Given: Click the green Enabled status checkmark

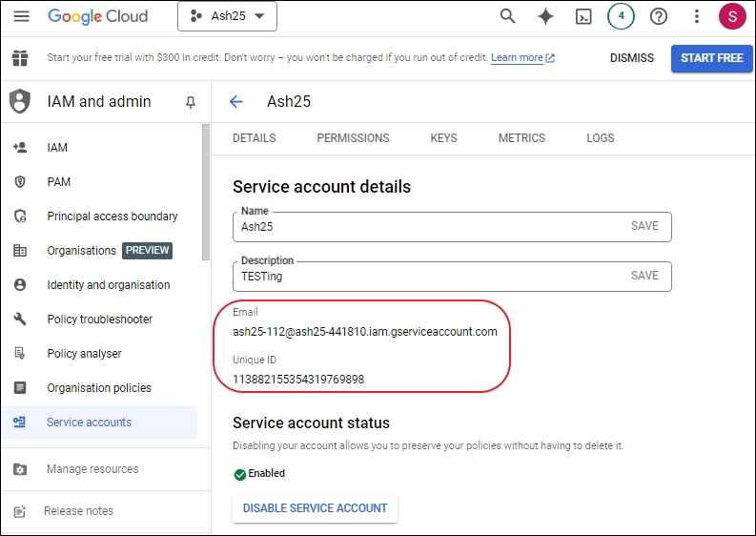Looking at the screenshot, I should (239, 475).
